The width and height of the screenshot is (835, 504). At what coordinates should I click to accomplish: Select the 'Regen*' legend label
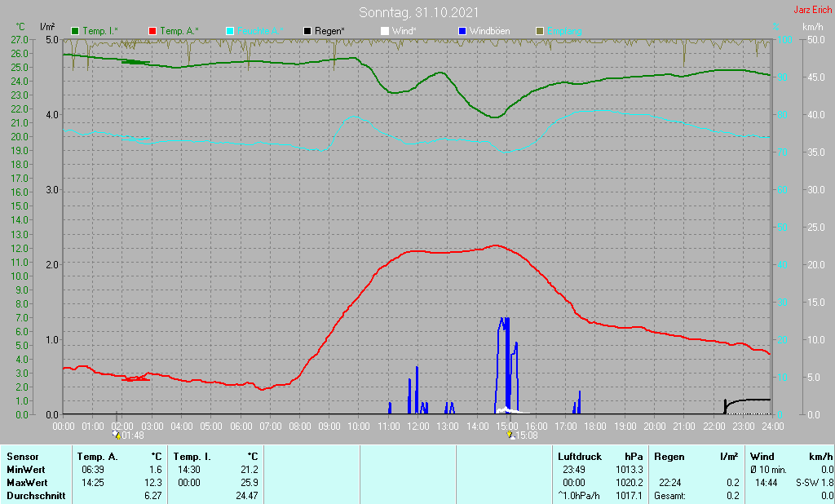pyautogui.click(x=329, y=32)
